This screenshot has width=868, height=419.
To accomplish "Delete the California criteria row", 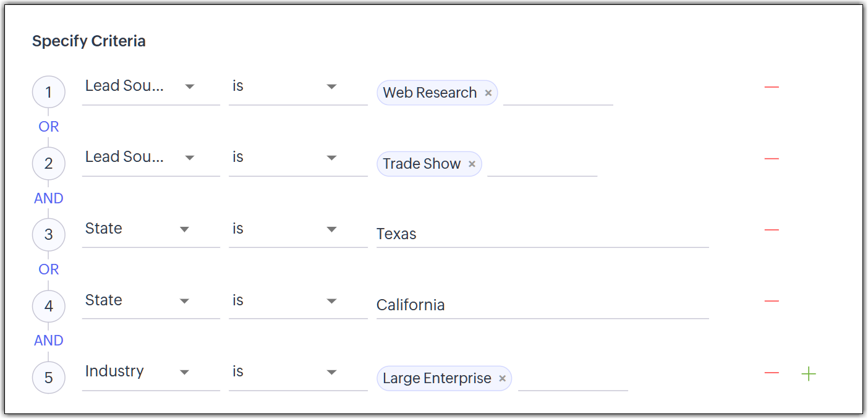I will (771, 301).
